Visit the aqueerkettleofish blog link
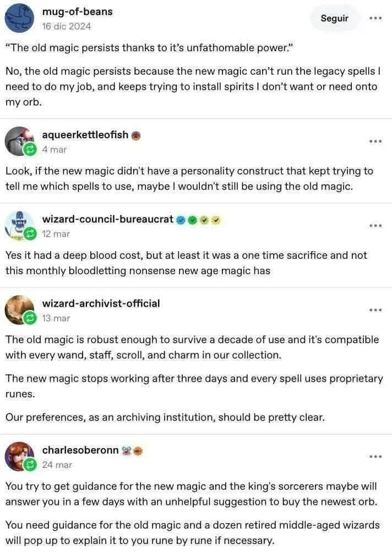392x555 pixels. pos(85,135)
